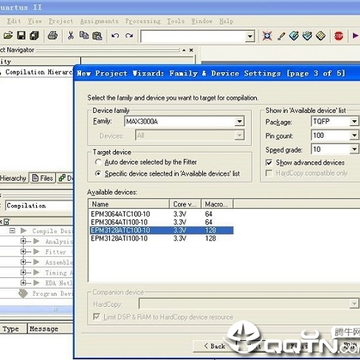This screenshot has width=360, height=360.
Task: Click the Back button in the wizard
Action: 215,346
